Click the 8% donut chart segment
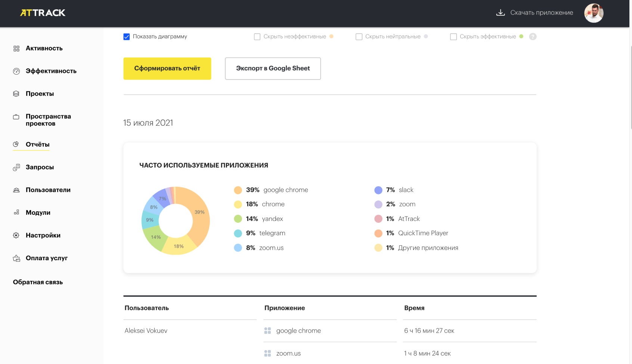 tap(154, 207)
